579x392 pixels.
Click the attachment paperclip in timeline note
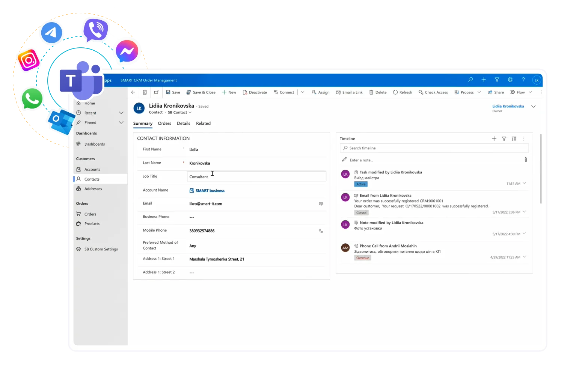coord(526,160)
